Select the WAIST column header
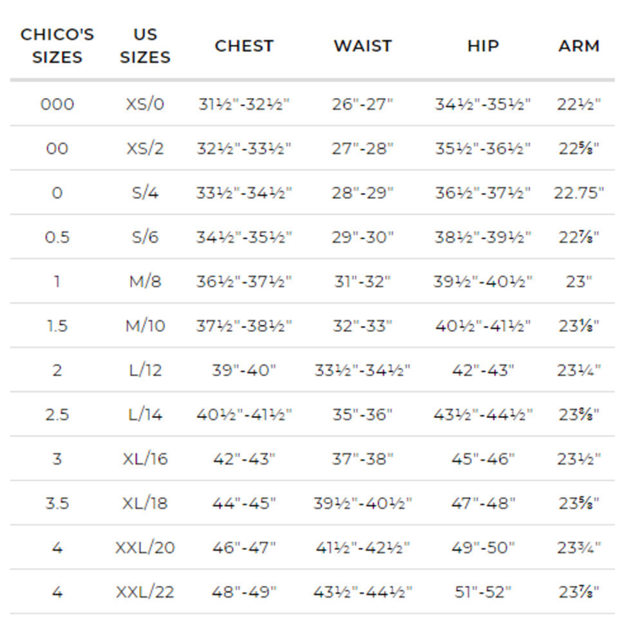Screen dimensions: 644x644 point(363,46)
